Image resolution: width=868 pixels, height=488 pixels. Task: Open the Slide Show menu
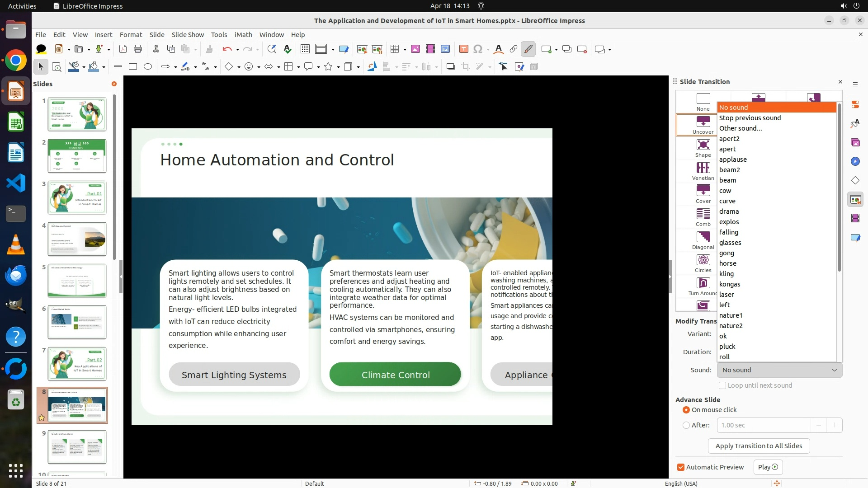pos(188,35)
